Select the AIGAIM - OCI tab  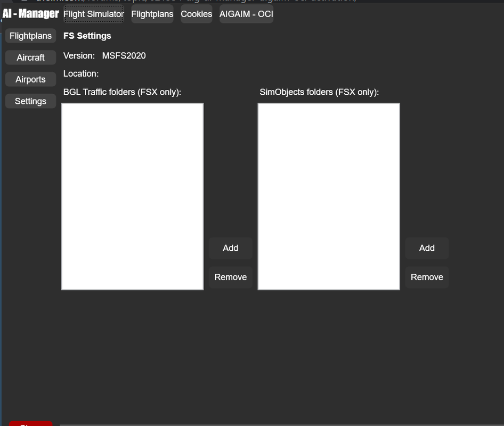click(246, 14)
